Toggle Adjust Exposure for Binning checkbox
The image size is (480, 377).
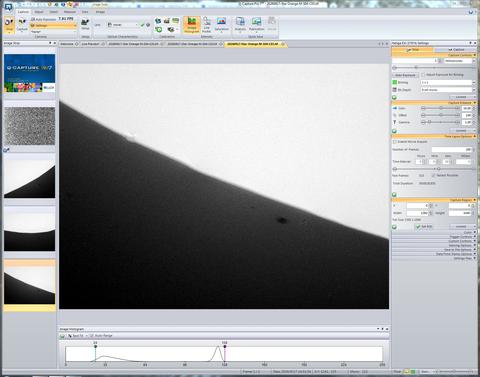423,75
